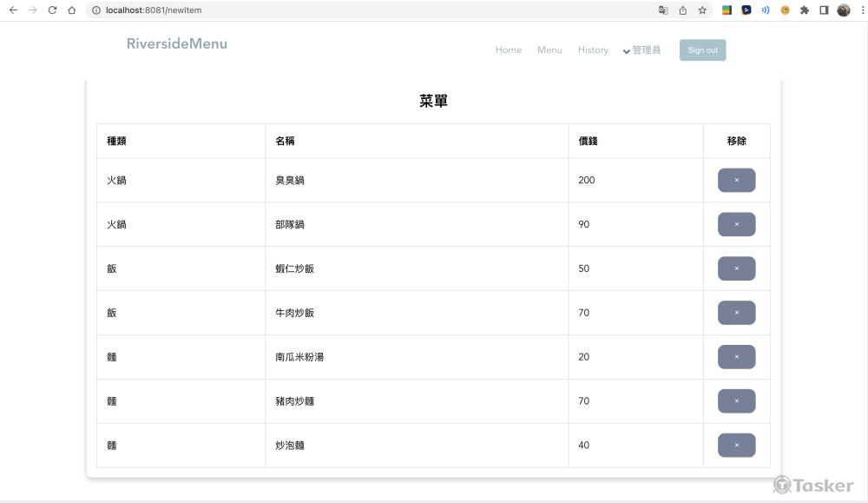Go to the History page
Viewport: 868px width, 503px height.
[x=593, y=50]
